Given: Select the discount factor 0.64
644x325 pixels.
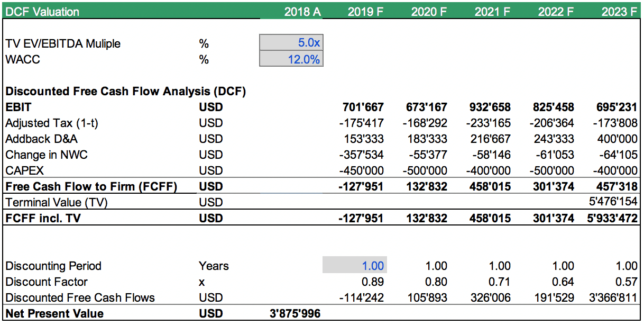Looking at the screenshot, I should point(564,282).
